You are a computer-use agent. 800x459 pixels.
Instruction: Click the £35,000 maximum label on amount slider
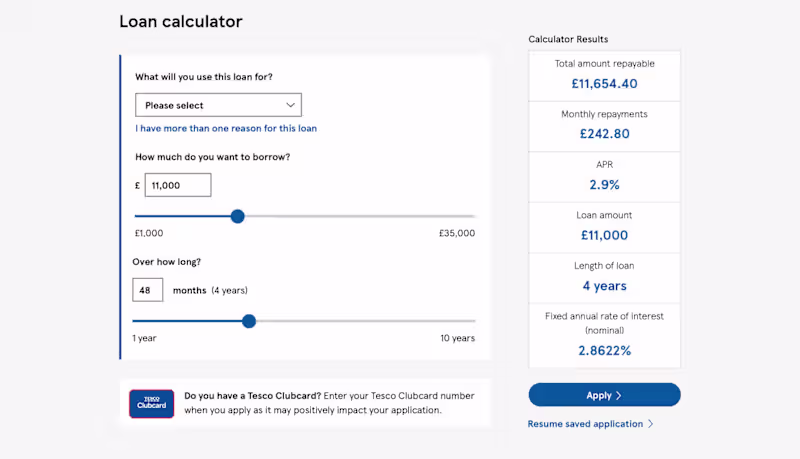pyautogui.click(x=456, y=233)
